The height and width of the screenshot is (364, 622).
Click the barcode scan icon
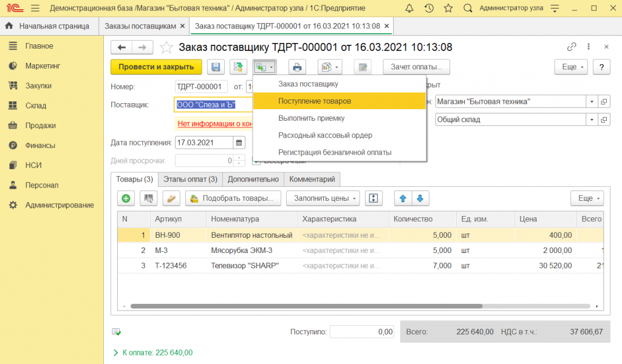(148, 198)
